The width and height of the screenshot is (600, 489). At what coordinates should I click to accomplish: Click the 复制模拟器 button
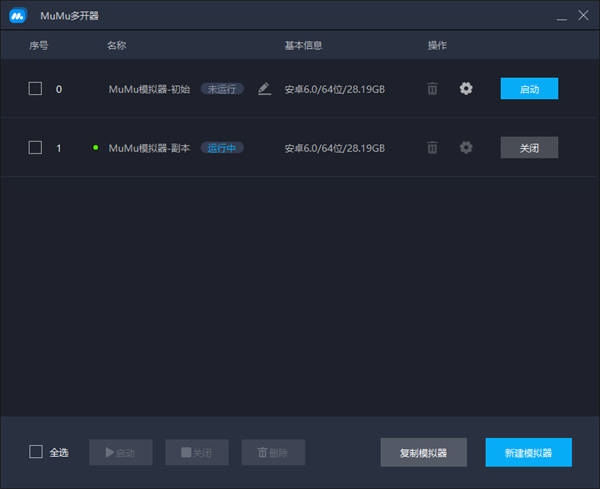(424, 452)
